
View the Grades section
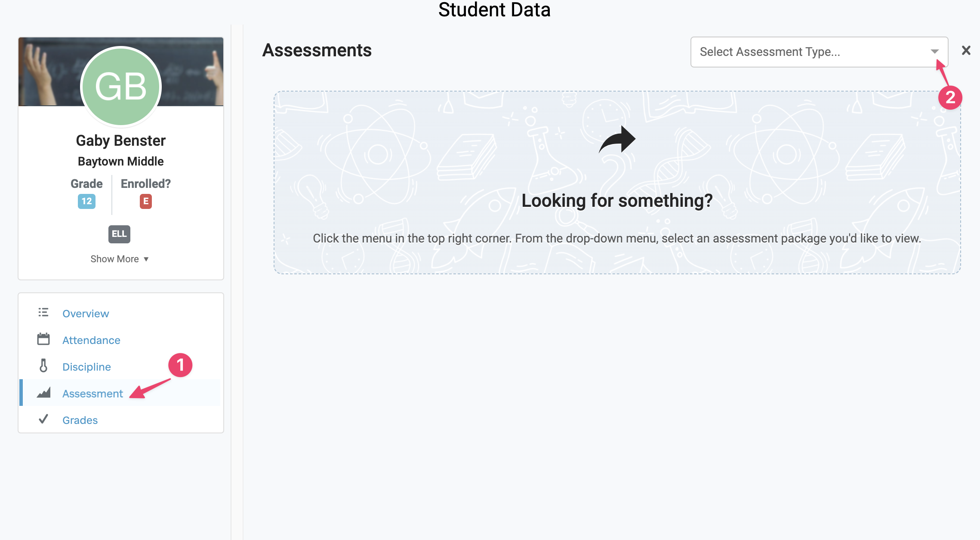tap(80, 420)
